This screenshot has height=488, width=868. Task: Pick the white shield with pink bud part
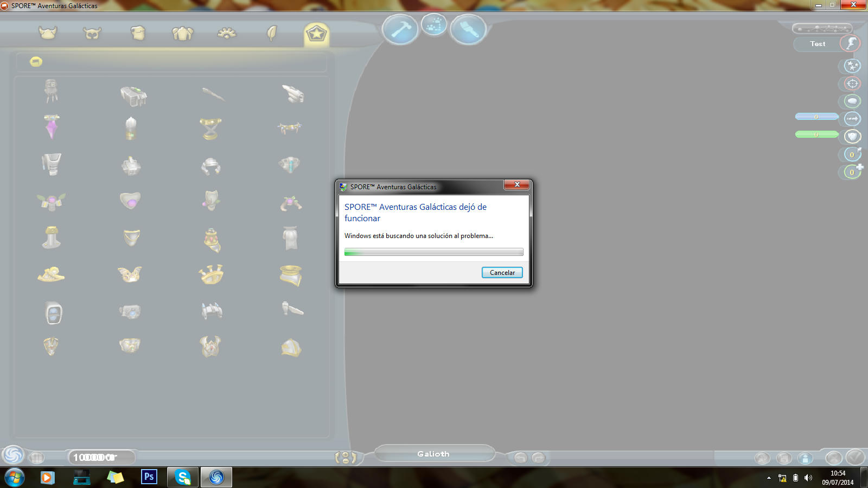click(x=211, y=200)
